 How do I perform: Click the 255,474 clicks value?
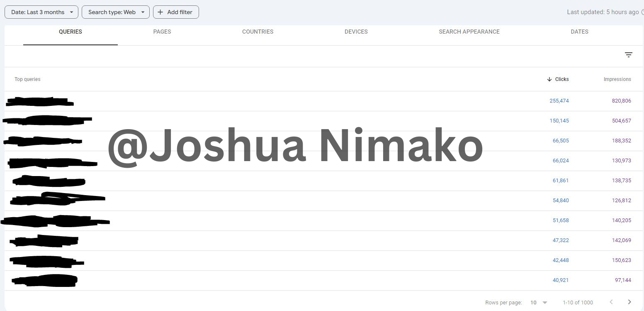point(559,101)
